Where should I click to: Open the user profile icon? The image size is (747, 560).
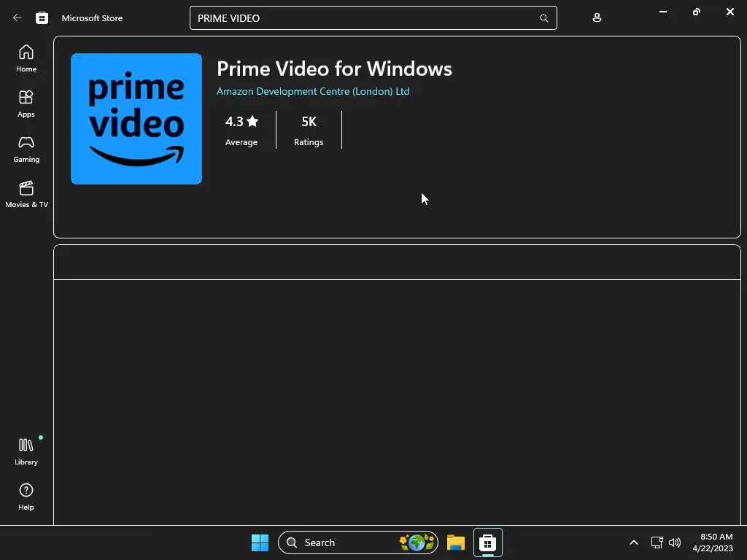point(597,18)
